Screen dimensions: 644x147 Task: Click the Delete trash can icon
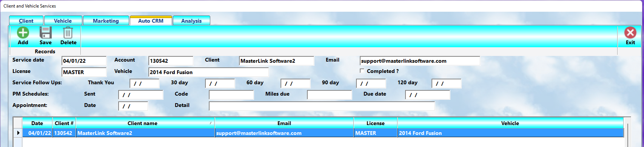(68, 32)
